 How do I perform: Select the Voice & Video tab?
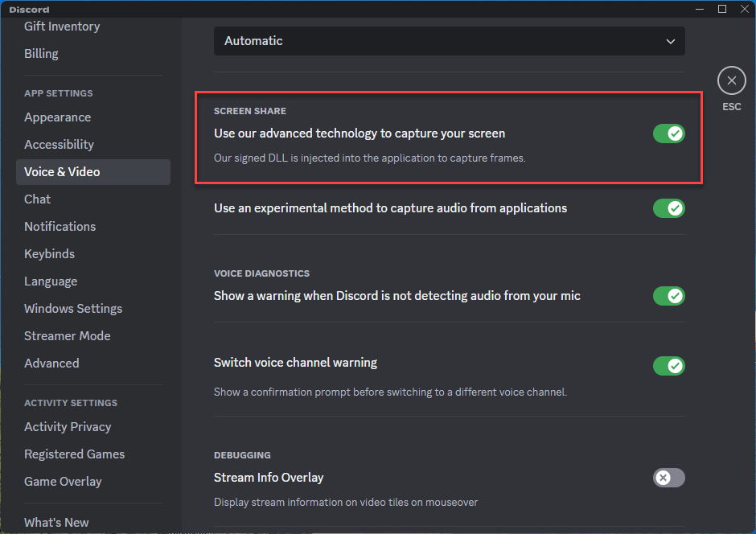click(x=62, y=172)
